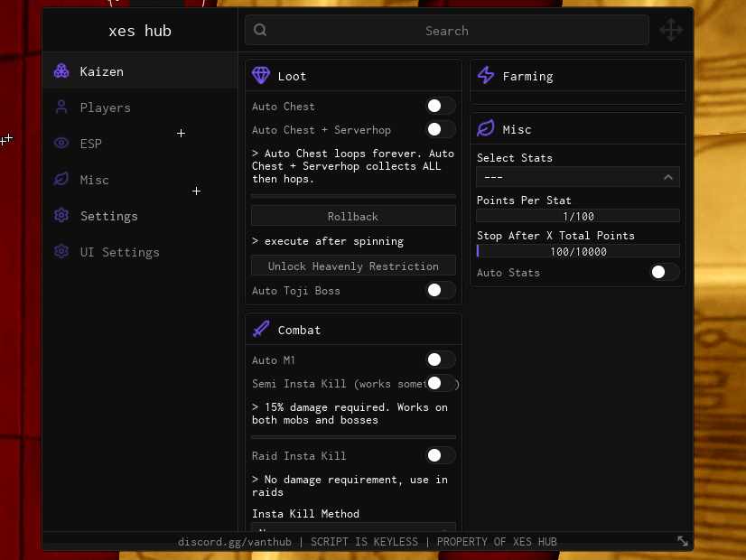Turn on Raid Insta Kill
The width and height of the screenshot is (746, 560).
[x=440, y=456]
